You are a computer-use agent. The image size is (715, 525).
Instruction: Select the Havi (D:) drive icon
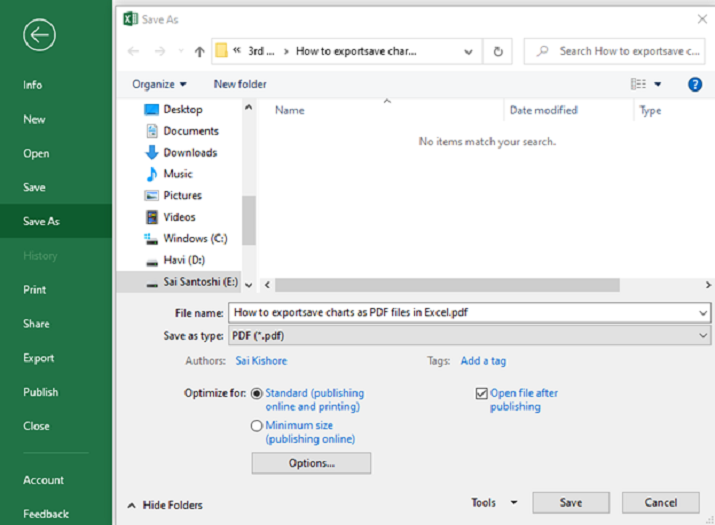tap(152, 262)
